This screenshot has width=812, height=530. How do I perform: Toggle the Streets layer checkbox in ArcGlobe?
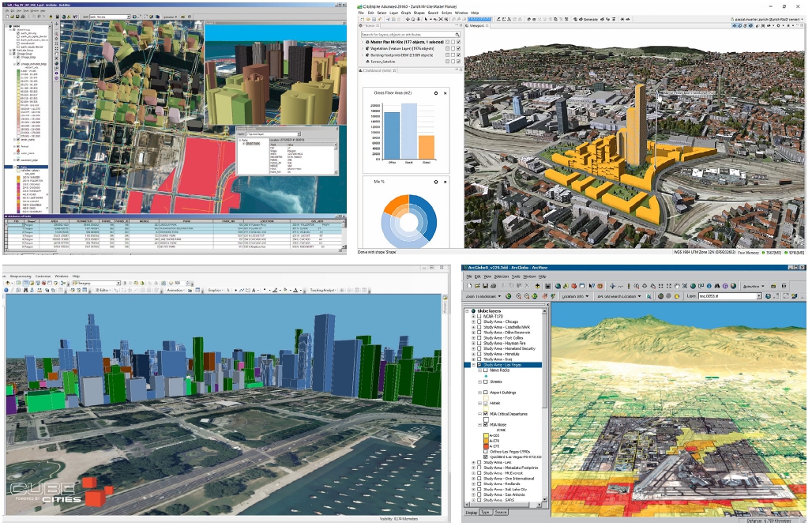pos(486,382)
